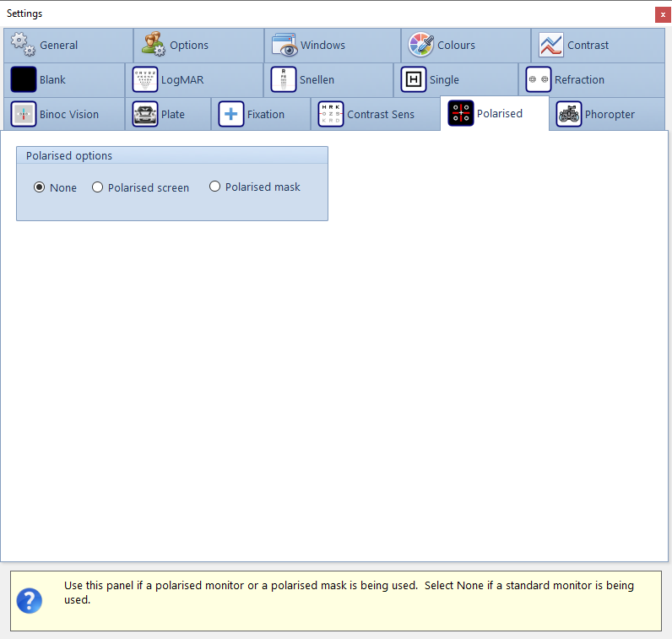Click the LogMAR chart icon

145,79
